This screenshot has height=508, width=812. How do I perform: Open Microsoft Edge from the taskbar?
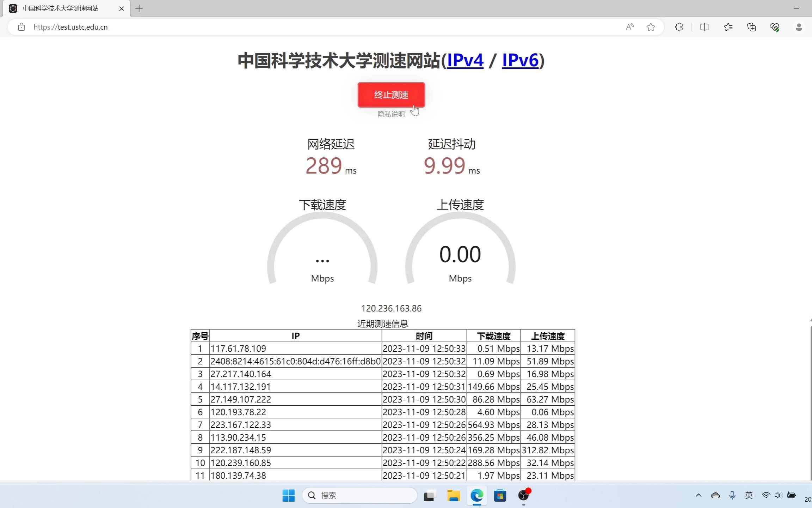click(477, 496)
